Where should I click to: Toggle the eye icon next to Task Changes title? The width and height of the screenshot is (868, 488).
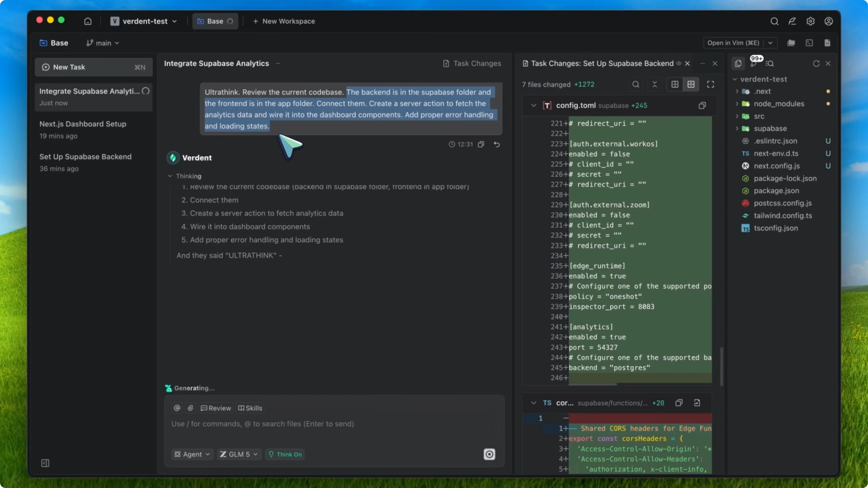(679, 63)
